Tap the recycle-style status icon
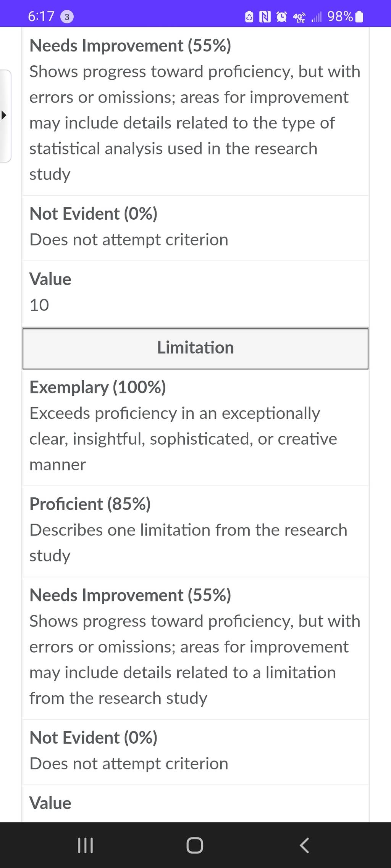Viewport: 391px width, 868px height. tap(249, 17)
